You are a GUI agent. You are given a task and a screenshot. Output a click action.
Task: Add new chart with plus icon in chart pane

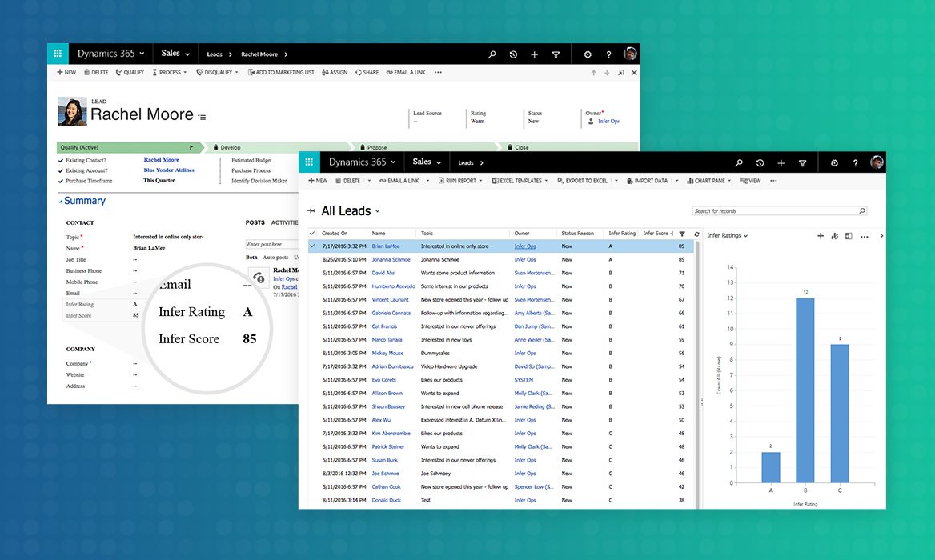click(821, 236)
